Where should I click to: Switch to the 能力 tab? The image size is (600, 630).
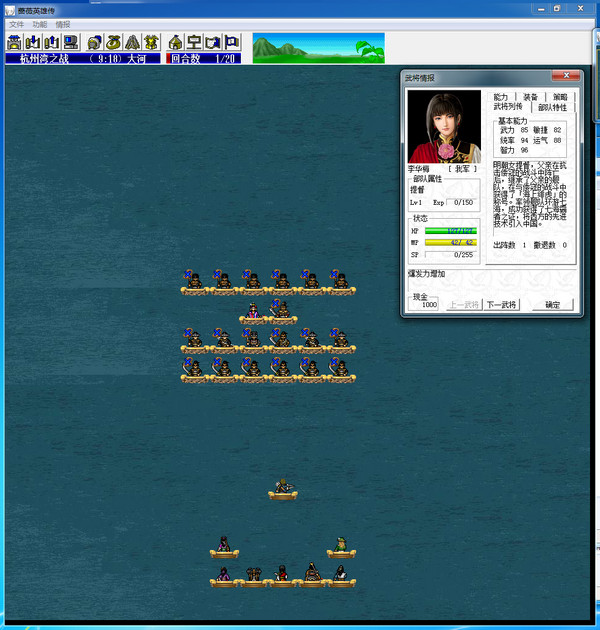click(501, 97)
